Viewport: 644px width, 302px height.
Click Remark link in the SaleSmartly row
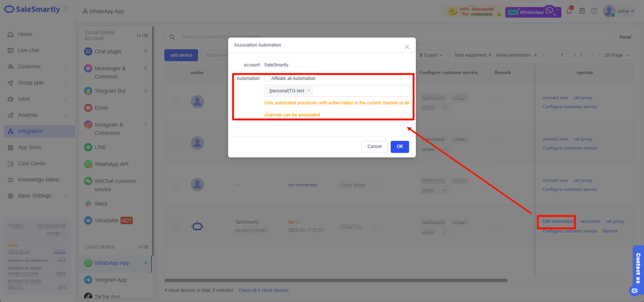pyautogui.click(x=610, y=231)
